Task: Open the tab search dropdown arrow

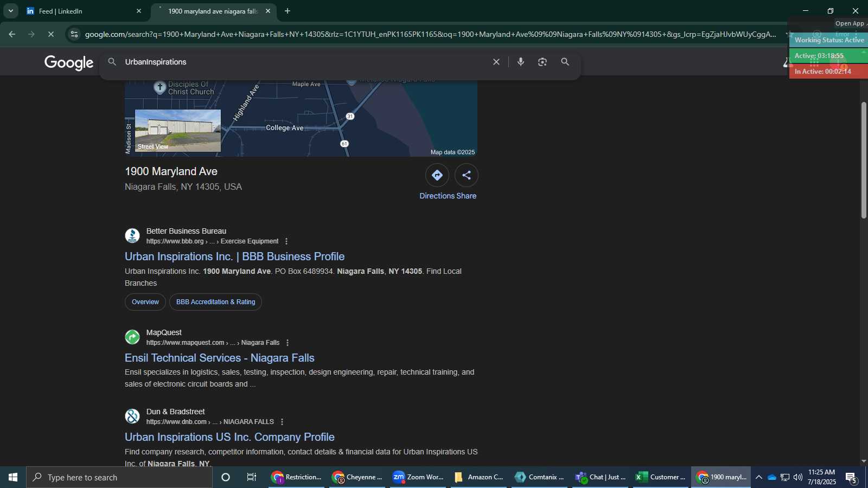Action: point(10,11)
